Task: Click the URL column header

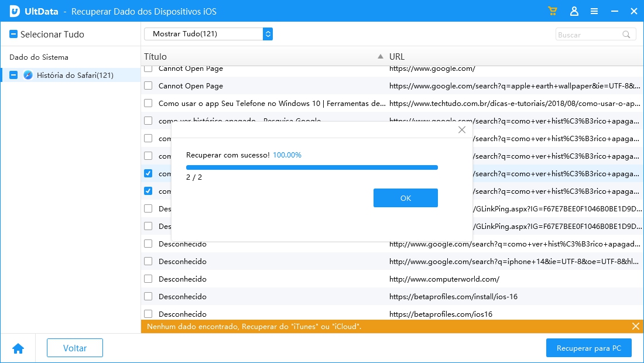Action: [397, 57]
